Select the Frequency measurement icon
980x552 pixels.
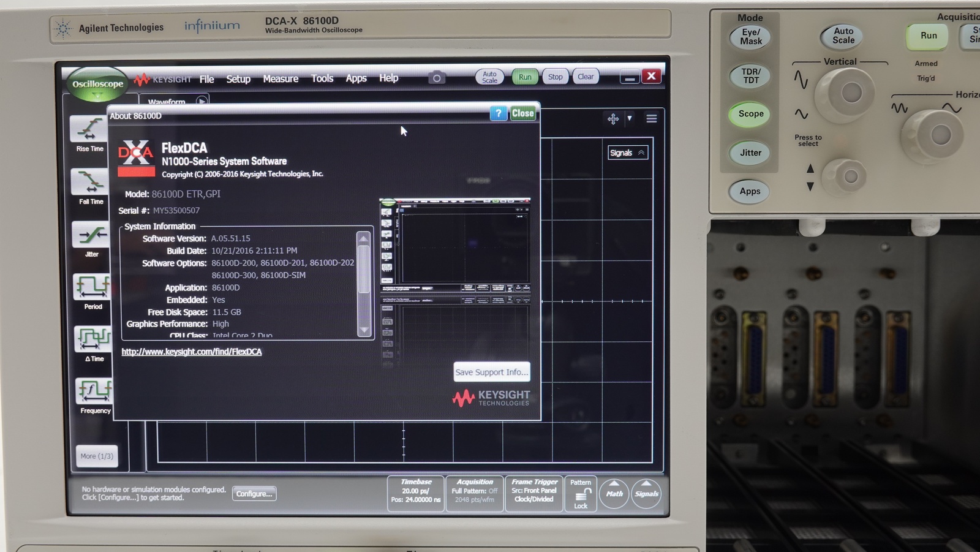click(94, 390)
